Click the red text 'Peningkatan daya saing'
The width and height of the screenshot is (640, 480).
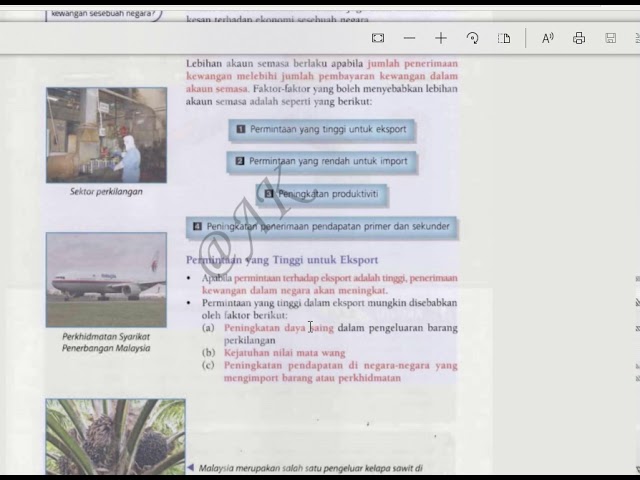279,328
